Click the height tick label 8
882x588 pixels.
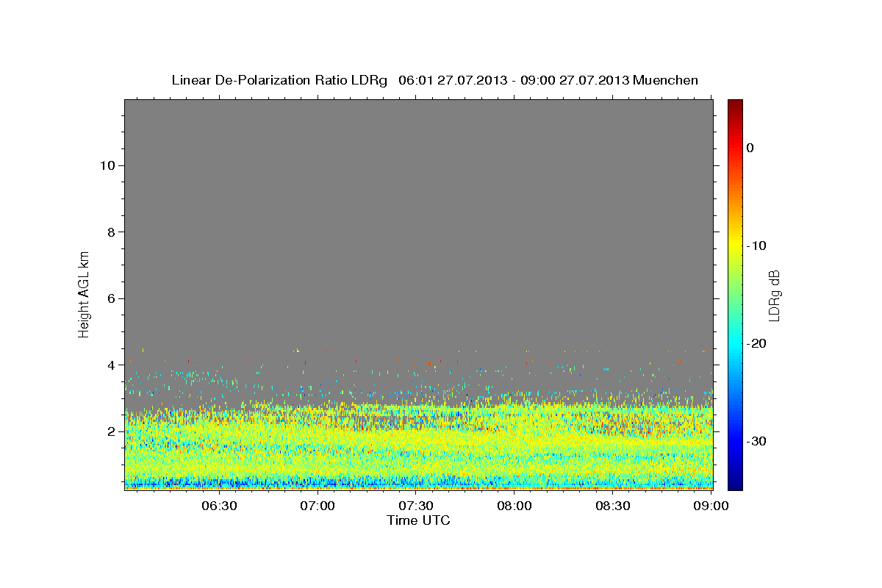point(110,232)
